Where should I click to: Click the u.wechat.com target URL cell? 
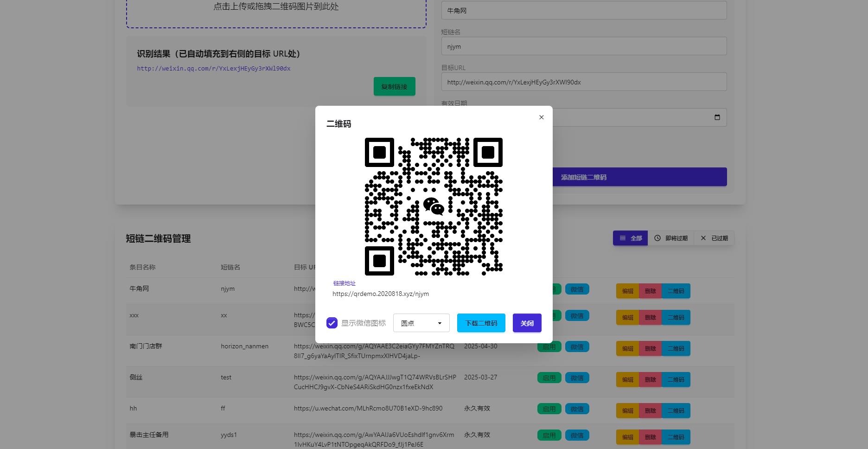[368, 408]
